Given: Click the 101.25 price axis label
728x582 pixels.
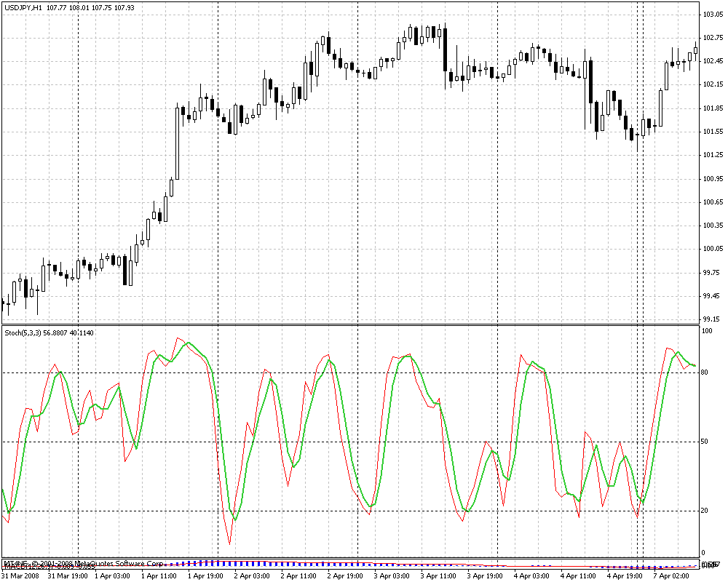Looking at the screenshot, I should [x=712, y=155].
